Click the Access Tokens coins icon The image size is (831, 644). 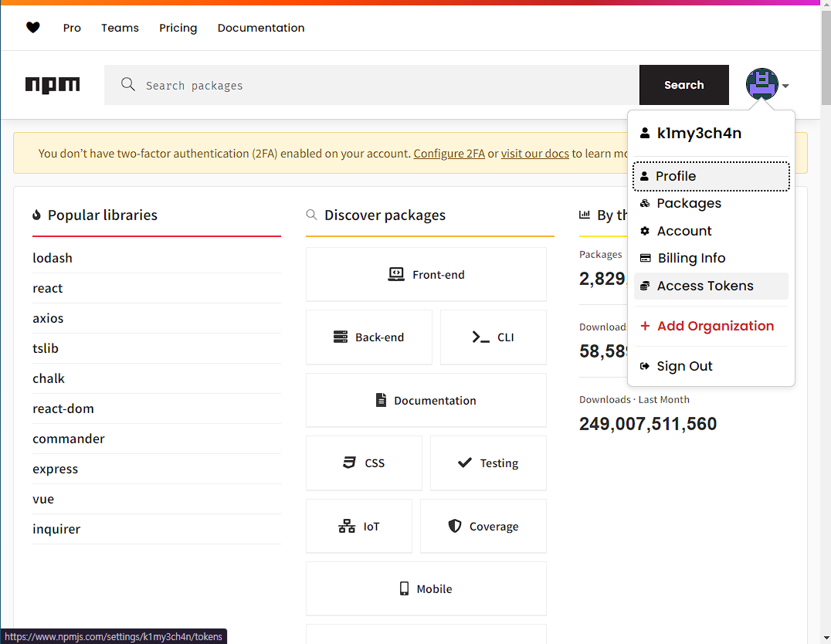[644, 286]
